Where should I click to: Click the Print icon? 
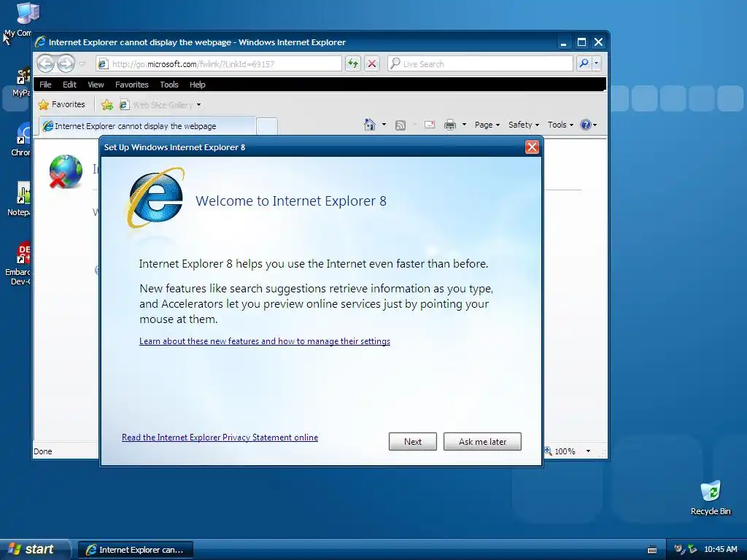click(x=449, y=125)
